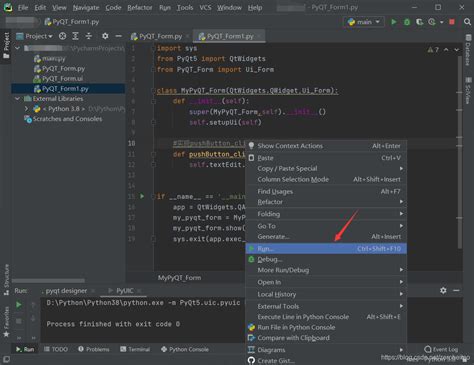Choose Paste from context menu
The image size is (474, 365).
(x=326, y=158)
